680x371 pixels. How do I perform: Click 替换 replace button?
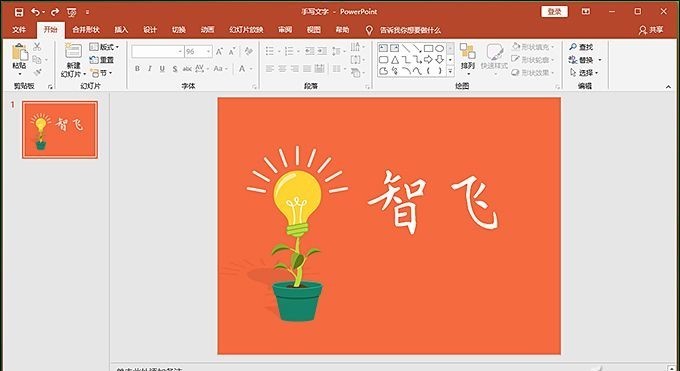click(585, 60)
